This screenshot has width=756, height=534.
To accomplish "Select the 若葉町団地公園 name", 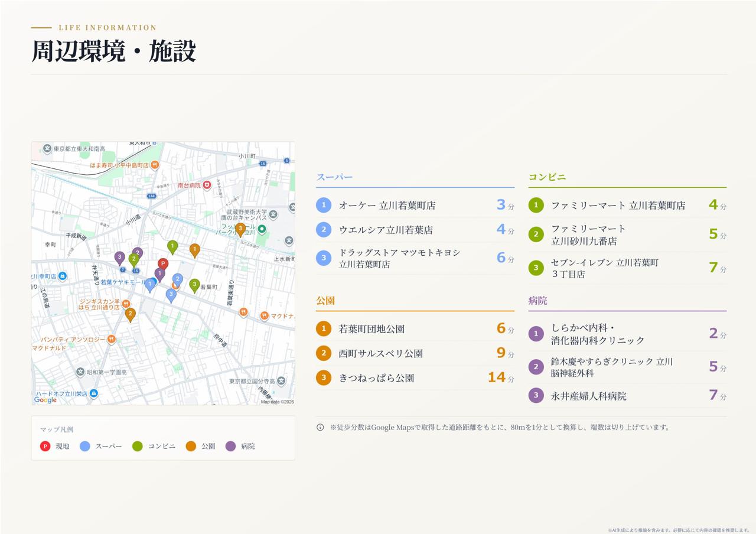I will [372, 329].
